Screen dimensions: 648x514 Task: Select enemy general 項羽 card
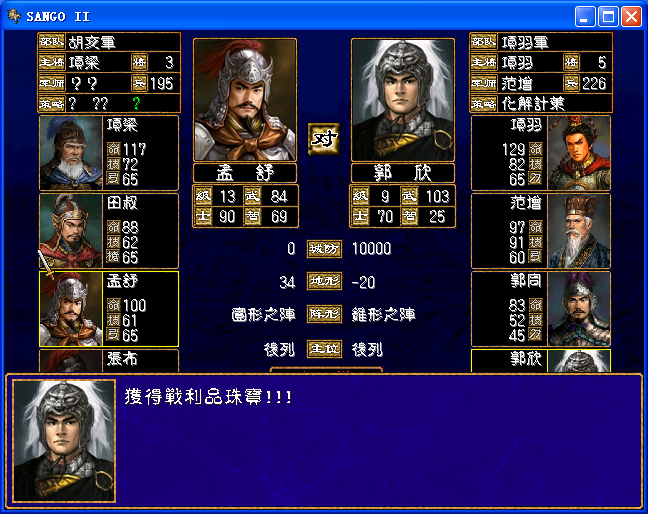(x=541, y=153)
